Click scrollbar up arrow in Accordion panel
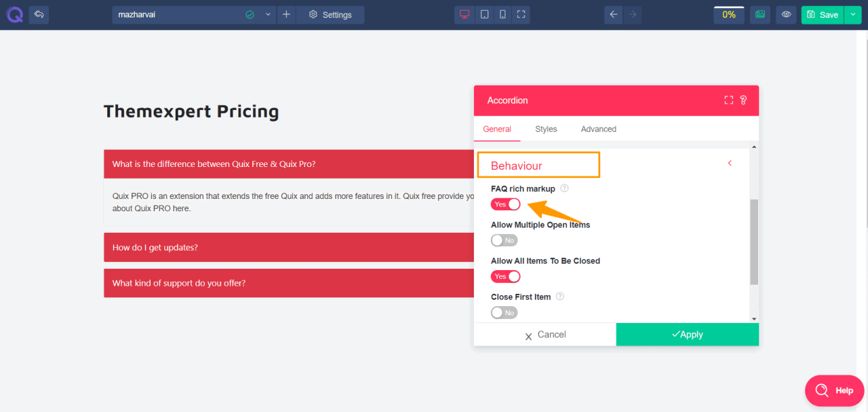Image resolution: width=868 pixels, height=412 pixels. [754, 146]
